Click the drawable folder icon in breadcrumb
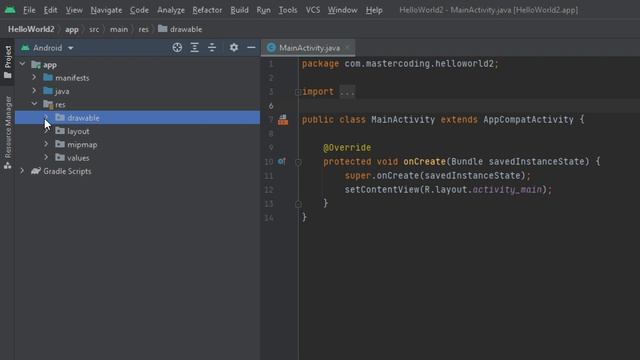Image resolution: width=640 pixels, height=360 pixels. point(162,29)
